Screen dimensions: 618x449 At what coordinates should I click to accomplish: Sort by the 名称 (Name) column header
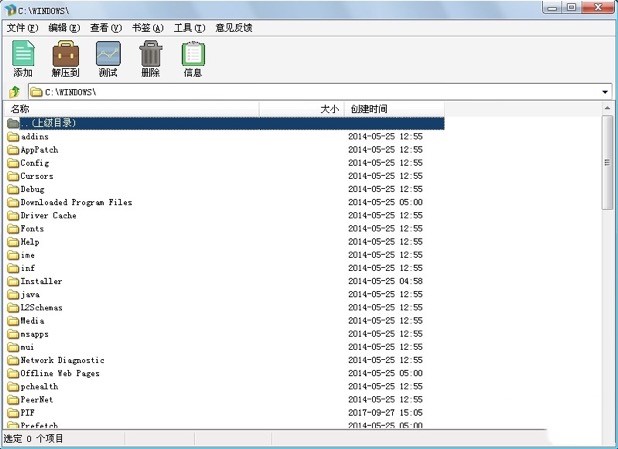[20, 109]
